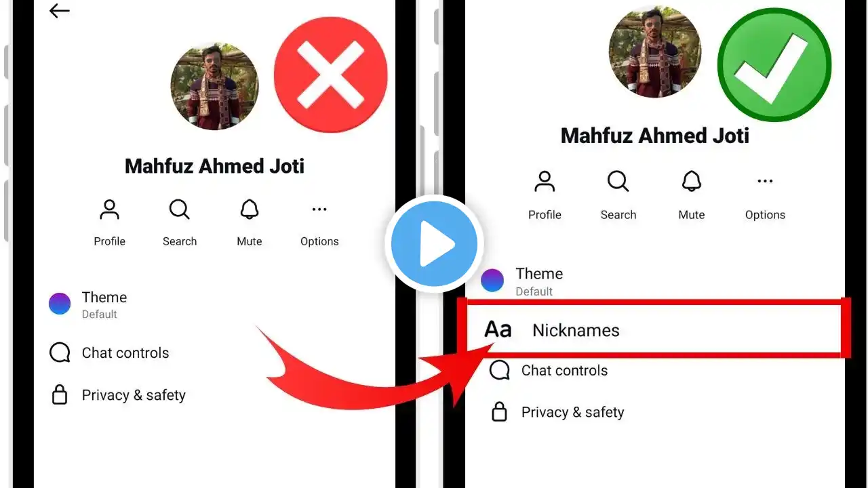Select Theme color circle on left phone
This screenshot has height=488, width=868.
60,304
